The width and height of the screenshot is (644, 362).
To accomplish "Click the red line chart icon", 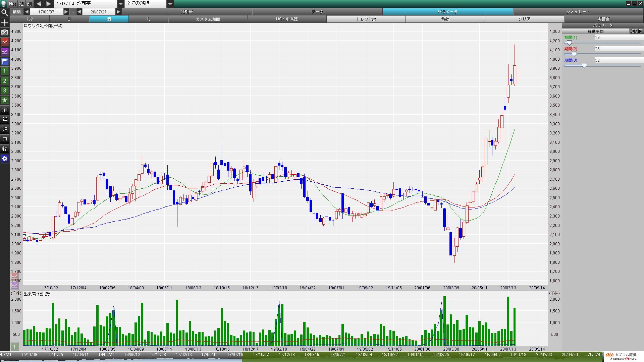I will click(x=5, y=42).
